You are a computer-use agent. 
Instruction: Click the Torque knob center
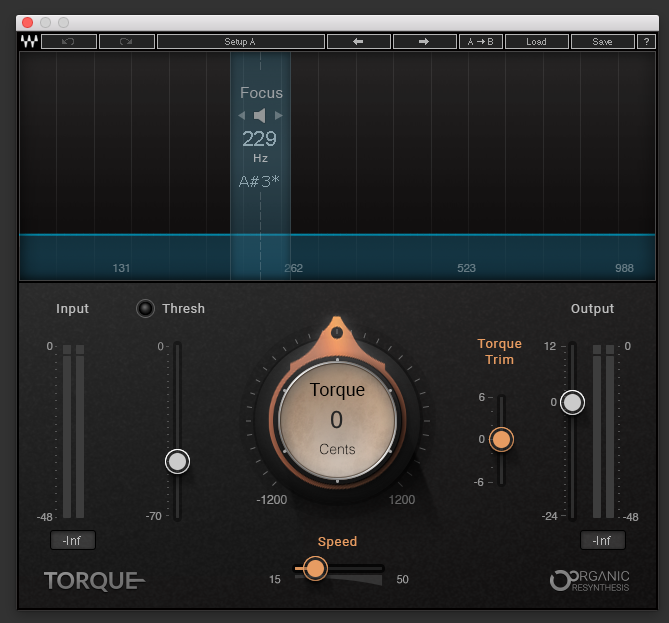pyautogui.click(x=337, y=420)
